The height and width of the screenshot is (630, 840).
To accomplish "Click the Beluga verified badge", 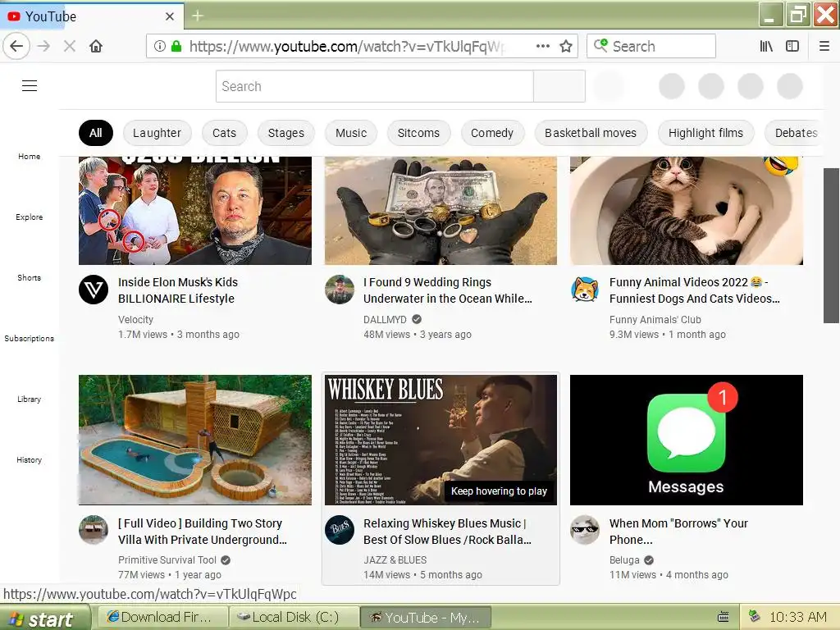I will pyautogui.click(x=649, y=560).
